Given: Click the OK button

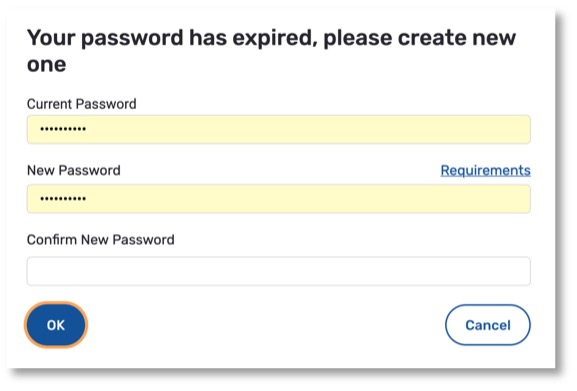Looking at the screenshot, I should point(56,325).
